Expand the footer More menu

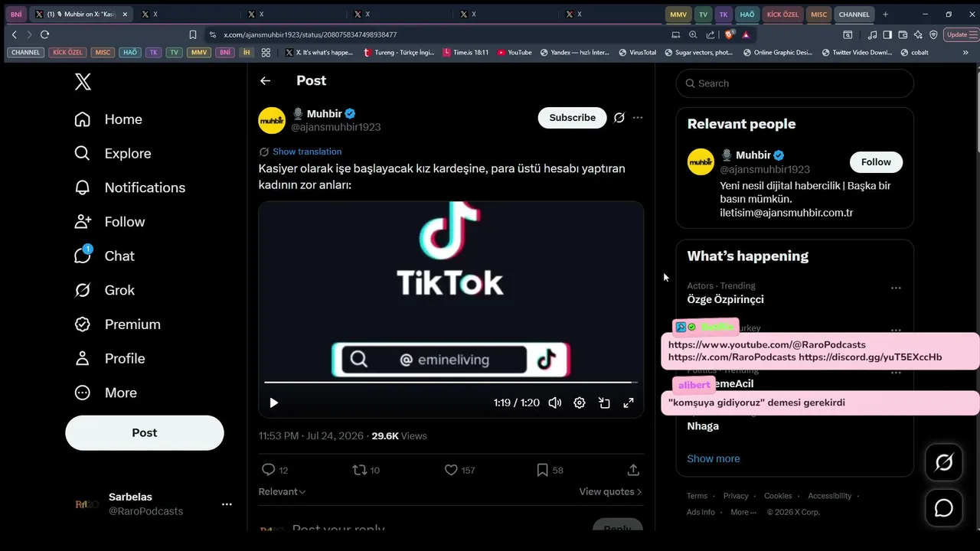(743, 512)
